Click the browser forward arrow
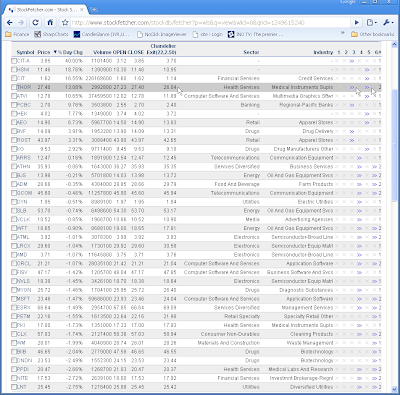This screenshot has width=400, height=395. pyautogui.click(x=21, y=23)
